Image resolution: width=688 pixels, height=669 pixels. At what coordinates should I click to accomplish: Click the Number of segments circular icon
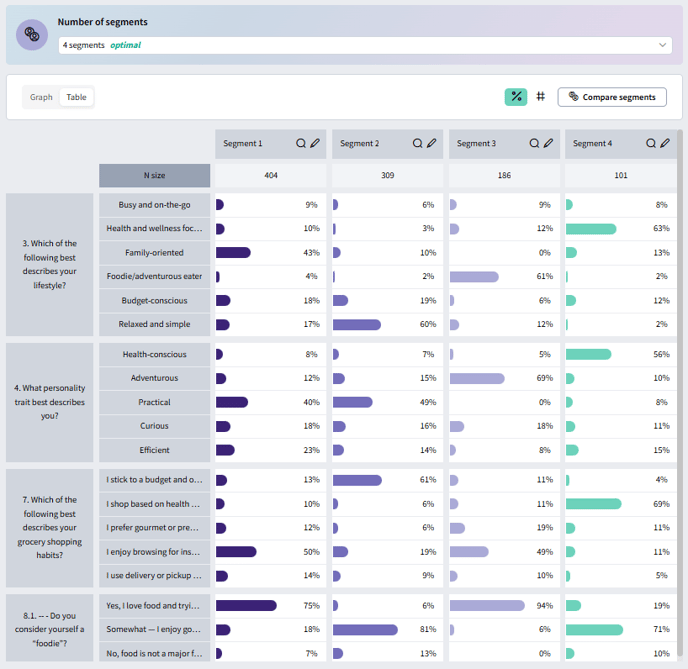click(32, 35)
